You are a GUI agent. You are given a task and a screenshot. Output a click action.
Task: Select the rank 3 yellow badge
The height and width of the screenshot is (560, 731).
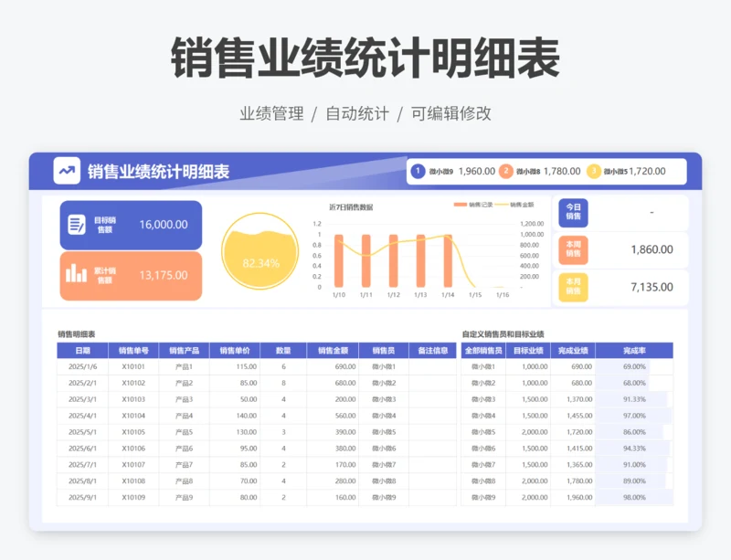pos(593,171)
